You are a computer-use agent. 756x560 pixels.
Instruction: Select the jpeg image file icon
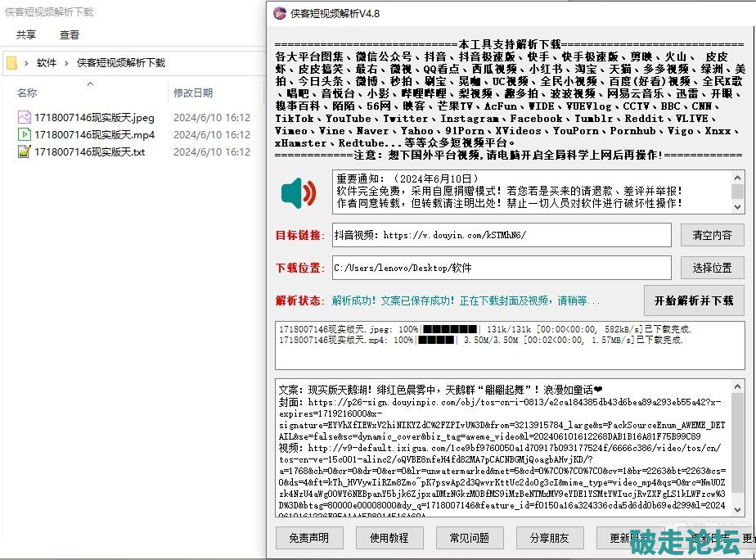point(25,117)
